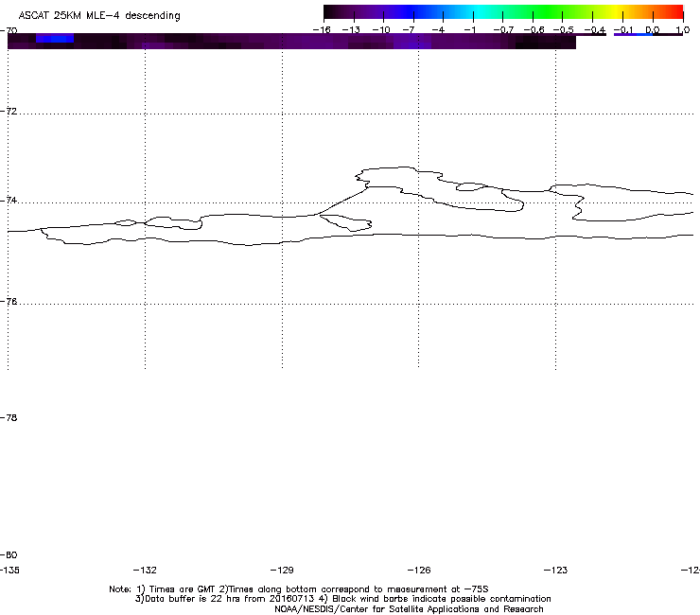Click the "ASCAT 25KM MLE-4 descending" title
This screenshot has width=700, height=615.
click(99, 16)
